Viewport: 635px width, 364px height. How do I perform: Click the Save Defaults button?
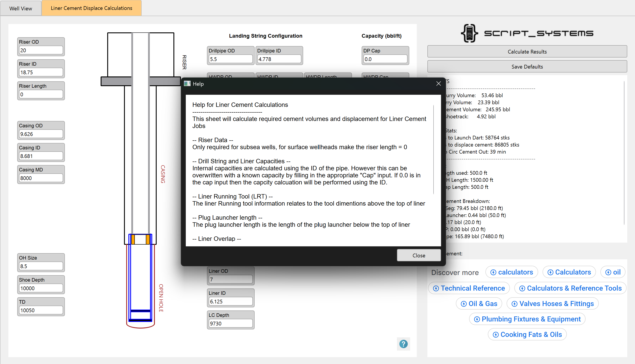pos(527,67)
